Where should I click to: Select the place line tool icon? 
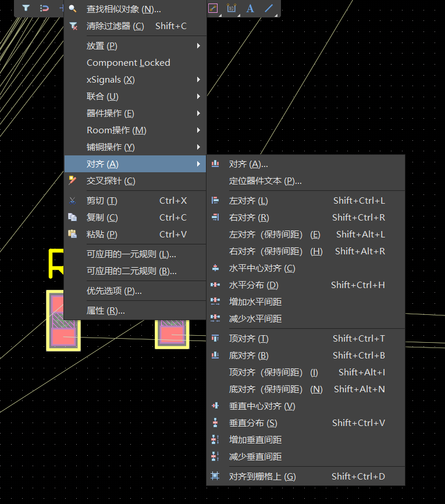click(x=269, y=8)
